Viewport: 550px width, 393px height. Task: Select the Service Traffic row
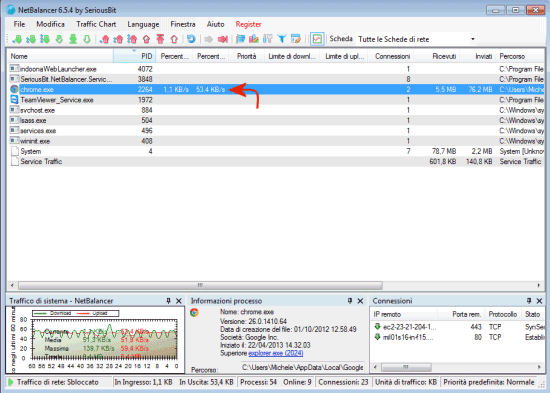(276, 162)
